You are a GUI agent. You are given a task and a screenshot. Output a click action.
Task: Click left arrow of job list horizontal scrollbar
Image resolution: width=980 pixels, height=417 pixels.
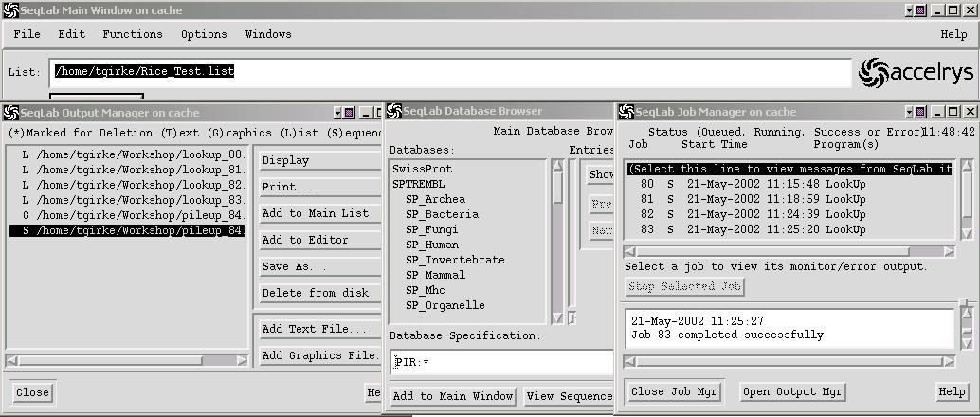pos(630,251)
